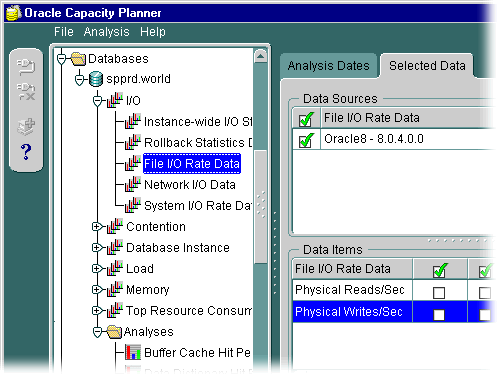Toggle the second checkmark in the Data Items header
This screenshot has width=498, height=375.
click(485, 270)
